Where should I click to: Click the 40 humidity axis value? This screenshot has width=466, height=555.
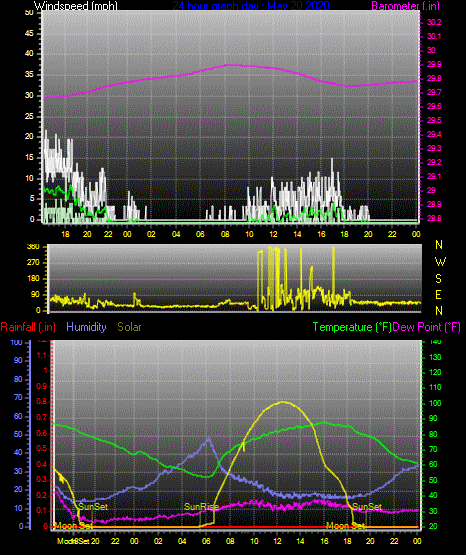[x=18, y=452]
